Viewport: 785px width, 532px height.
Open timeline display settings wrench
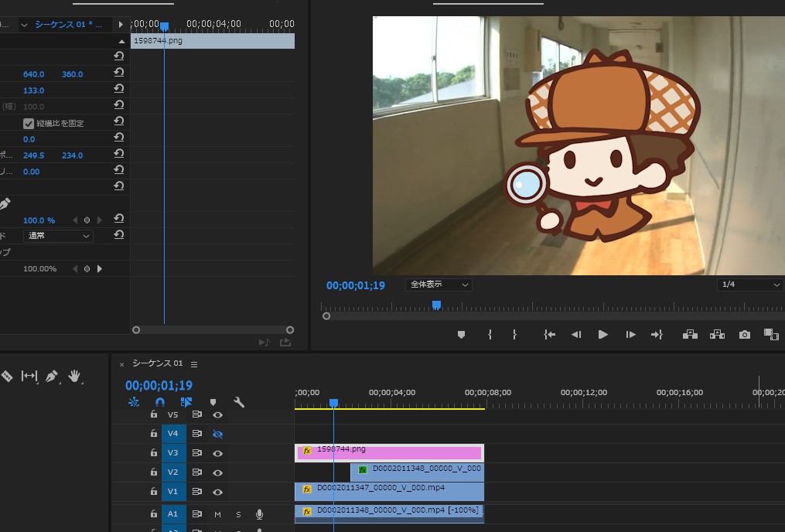pyautogui.click(x=239, y=402)
